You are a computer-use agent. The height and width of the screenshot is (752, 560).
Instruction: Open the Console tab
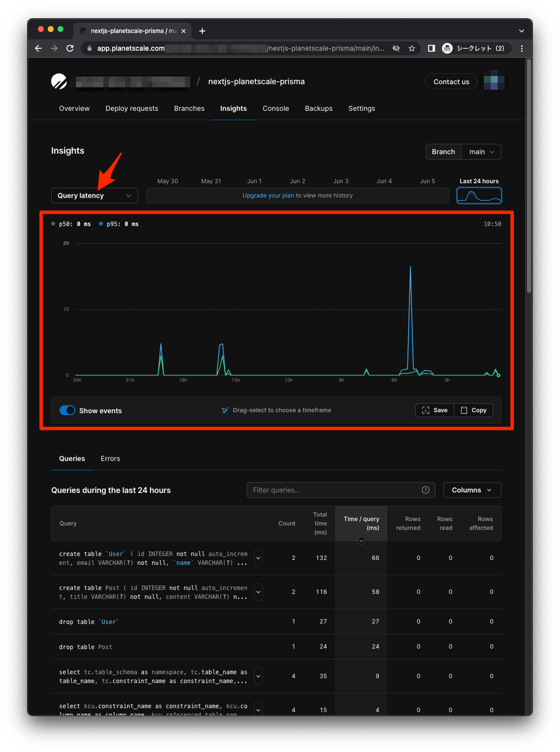(x=276, y=108)
